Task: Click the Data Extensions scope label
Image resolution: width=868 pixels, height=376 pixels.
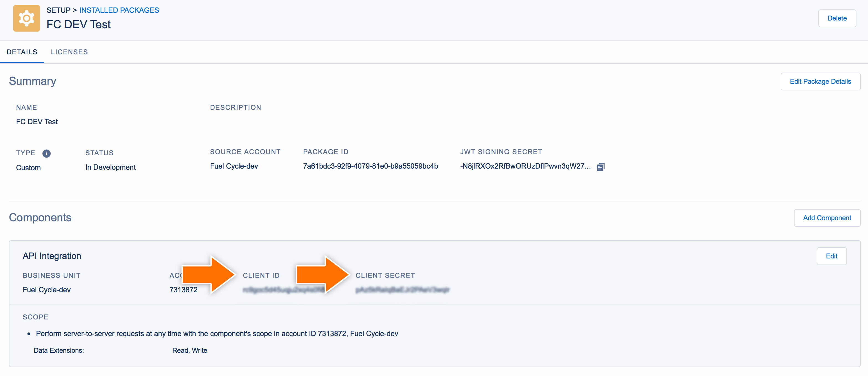Action: (59, 350)
